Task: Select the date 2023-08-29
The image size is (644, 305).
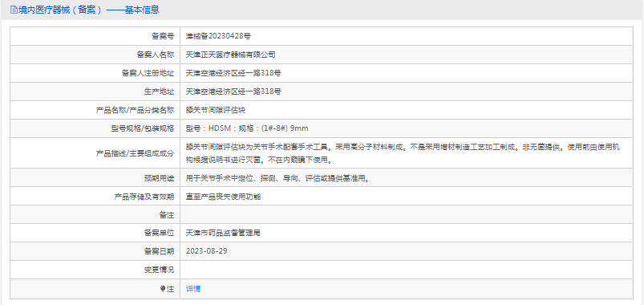Action: (207, 251)
